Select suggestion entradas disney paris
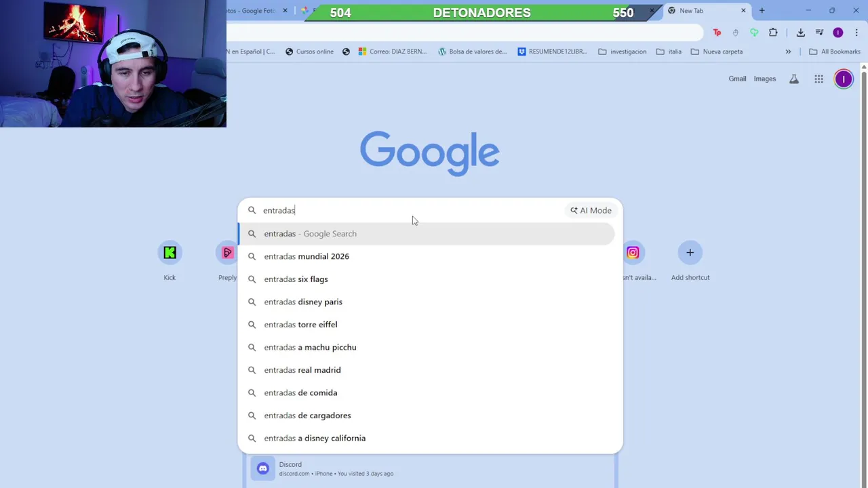The height and width of the screenshot is (488, 868). click(426, 302)
